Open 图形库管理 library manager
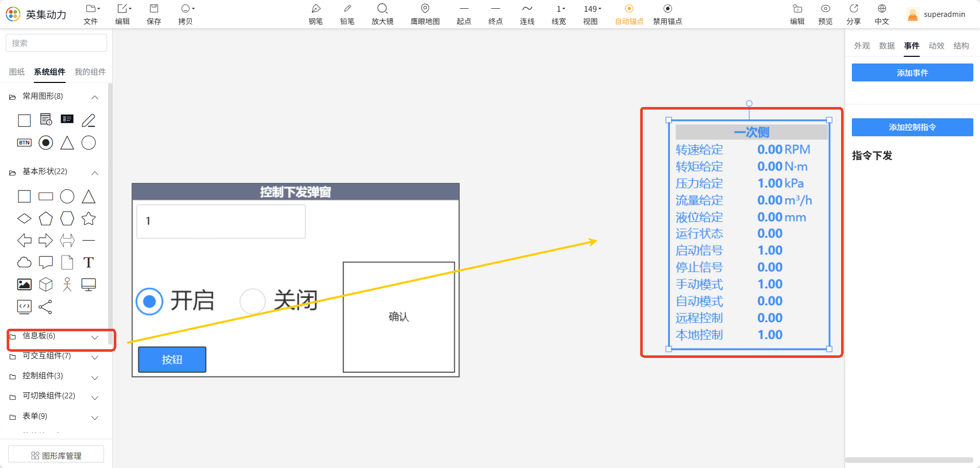The width and height of the screenshot is (980, 468). [56, 455]
